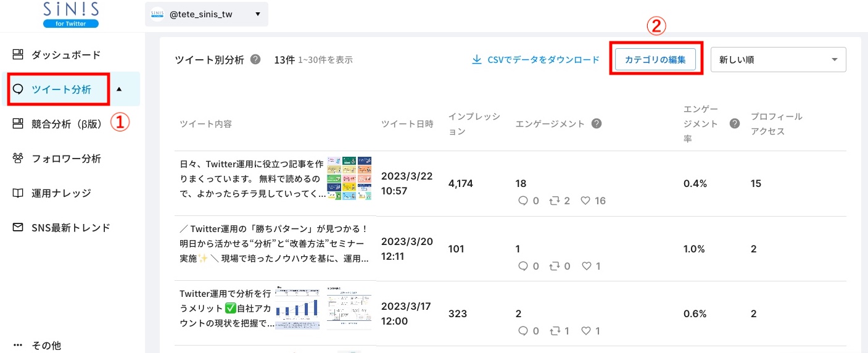Screen dimensions: 868x353
Task: Click the reply icon in 2023/3/17 row
Action: coord(523,331)
